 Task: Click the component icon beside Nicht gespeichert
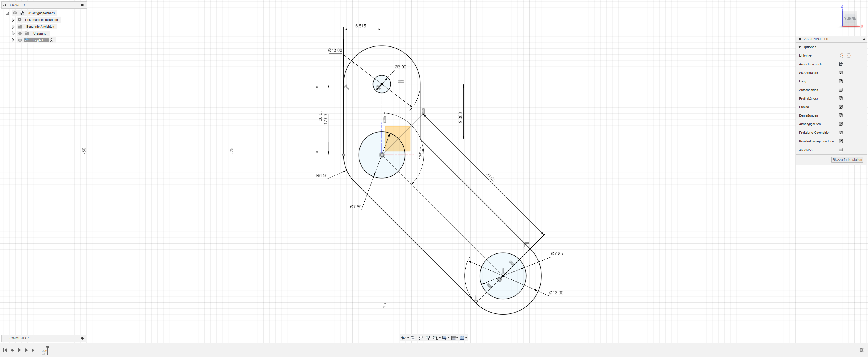(x=22, y=13)
